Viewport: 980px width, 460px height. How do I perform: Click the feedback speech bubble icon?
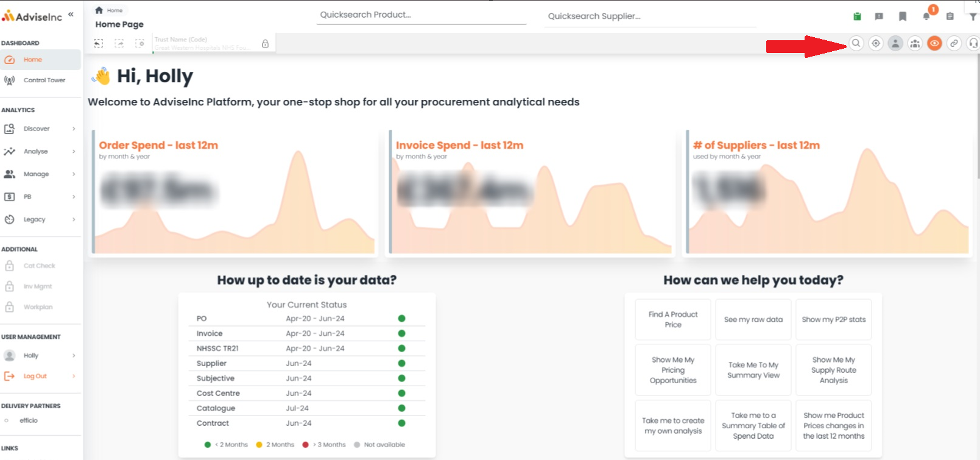(x=879, y=16)
